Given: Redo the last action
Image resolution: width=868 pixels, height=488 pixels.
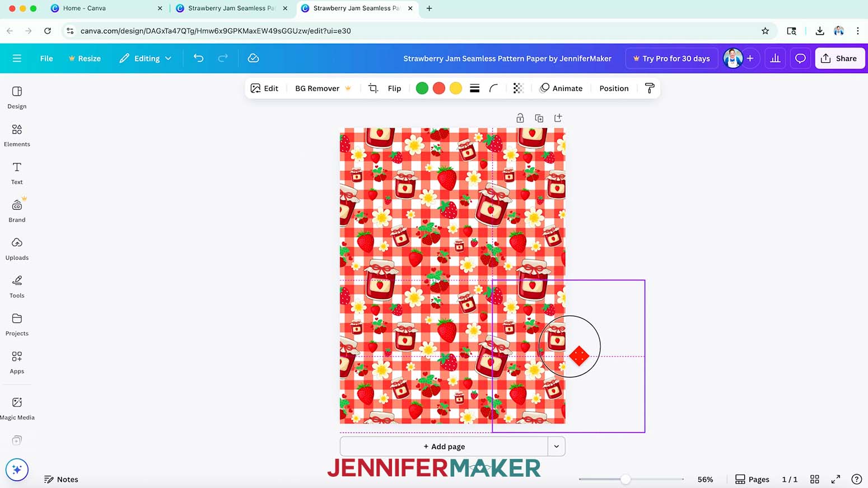Looking at the screenshot, I should click(222, 58).
